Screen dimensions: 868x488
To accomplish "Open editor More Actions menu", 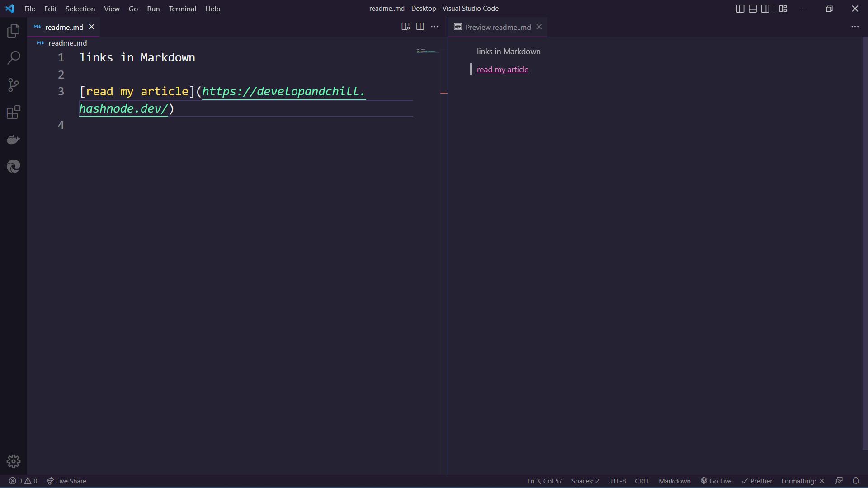I will pos(434,27).
